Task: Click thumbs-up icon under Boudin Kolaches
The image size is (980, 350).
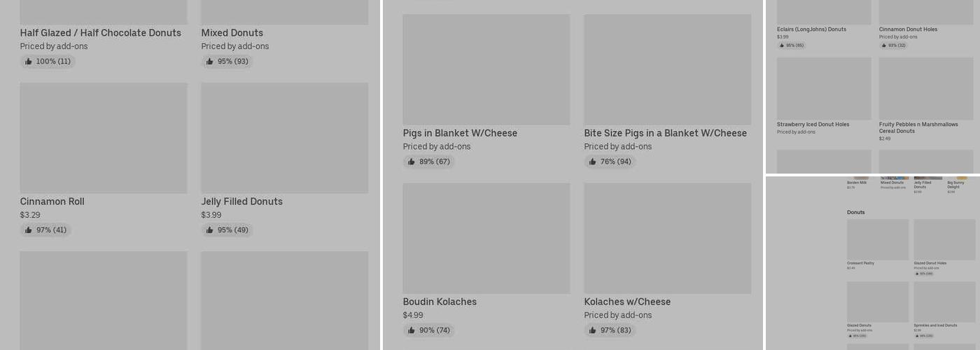Action: pyautogui.click(x=412, y=330)
